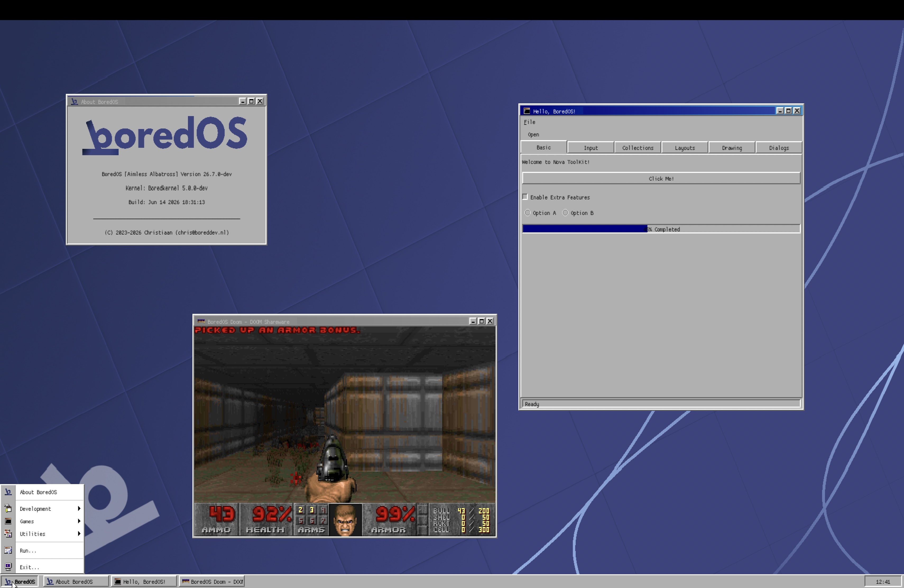Click the copyright Christiaan line

[166, 232]
